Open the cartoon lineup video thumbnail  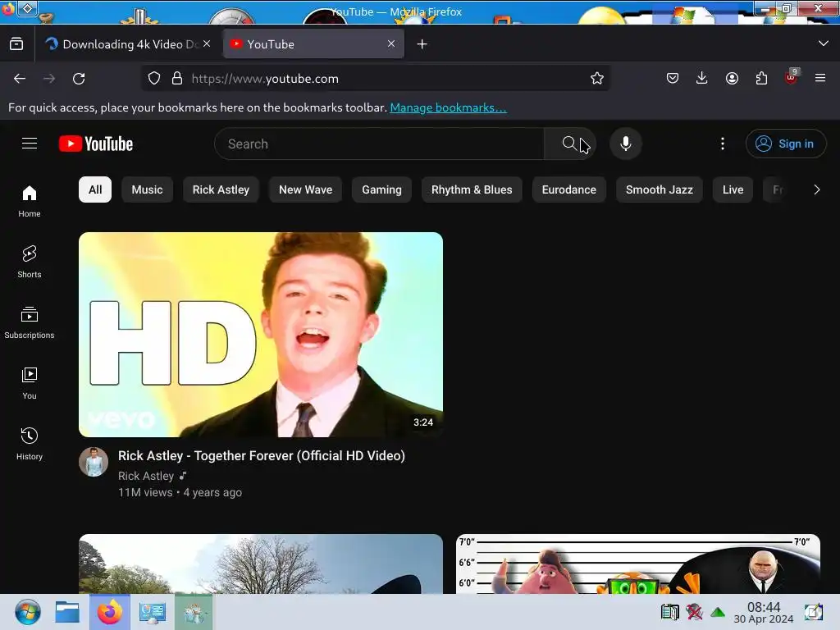point(638,564)
